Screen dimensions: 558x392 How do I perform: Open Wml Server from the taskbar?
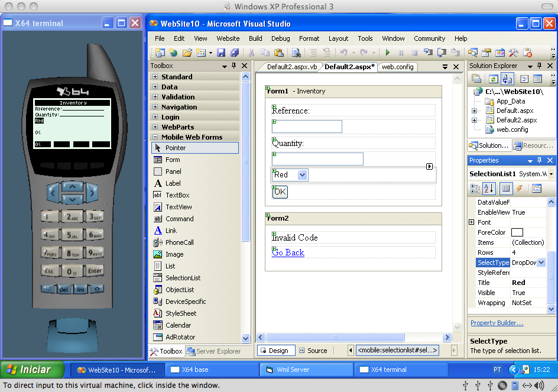307,370
